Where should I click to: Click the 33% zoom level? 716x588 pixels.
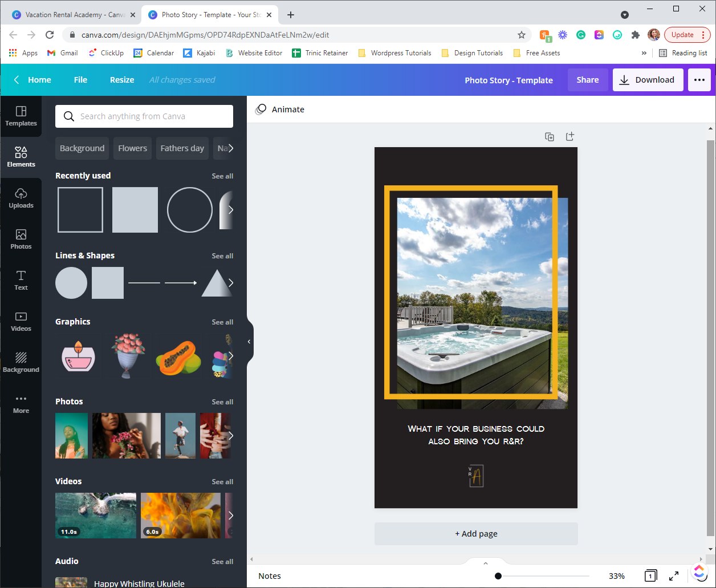pyautogui.click(x=616, y=576)
